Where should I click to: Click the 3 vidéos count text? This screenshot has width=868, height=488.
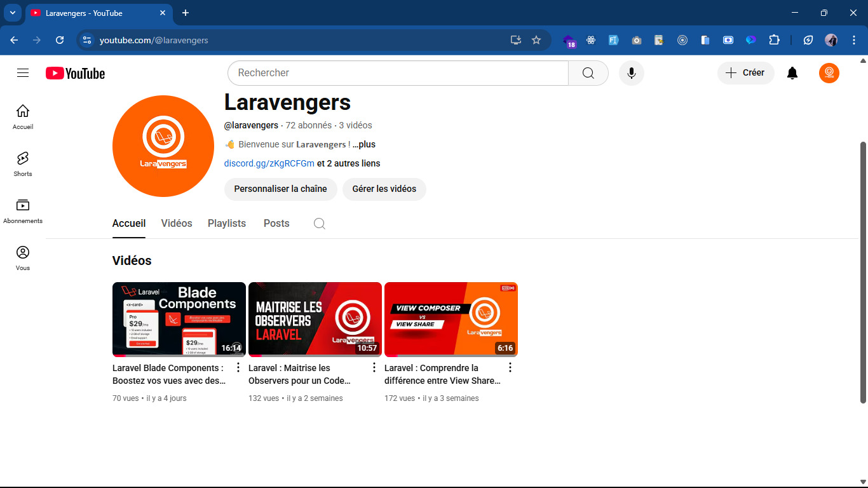pos(356,125)
